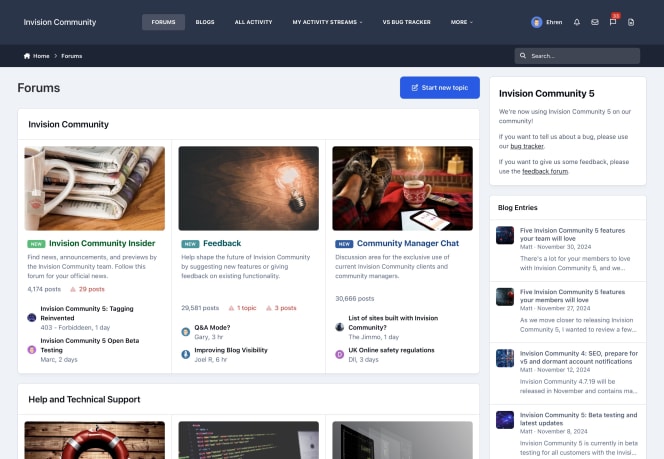Click the document icon in header
This screenshot has height=459, width=664.
(x=631, y=22)
